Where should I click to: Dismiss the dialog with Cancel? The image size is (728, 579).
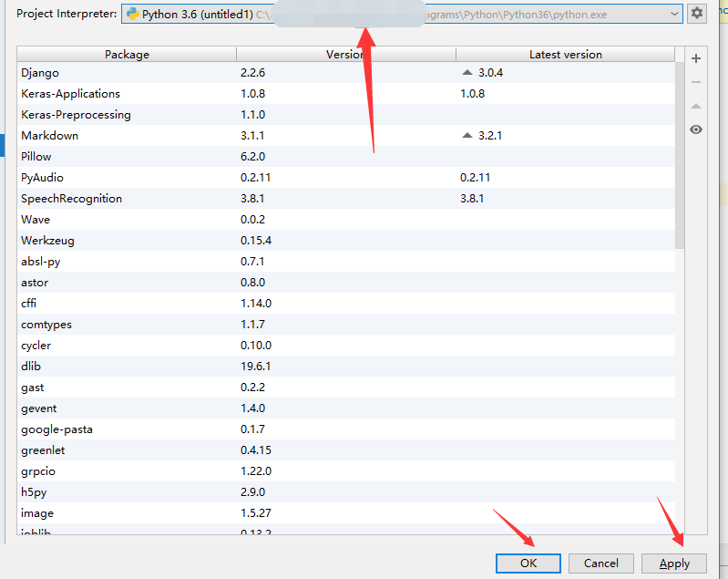600,563
